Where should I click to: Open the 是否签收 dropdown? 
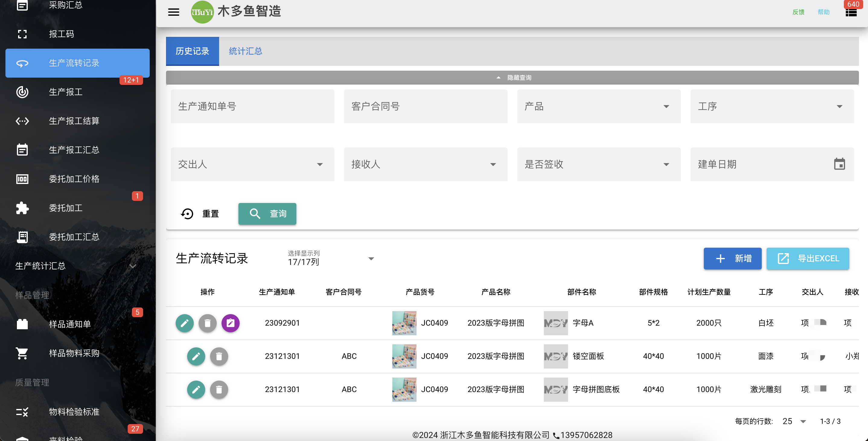point(599,164)
